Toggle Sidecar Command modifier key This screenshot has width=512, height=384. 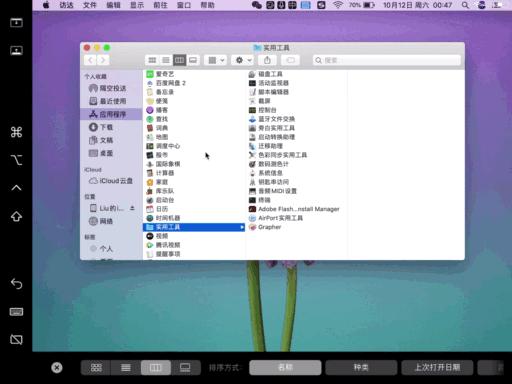pyautogui.click(x=16, y=132)
